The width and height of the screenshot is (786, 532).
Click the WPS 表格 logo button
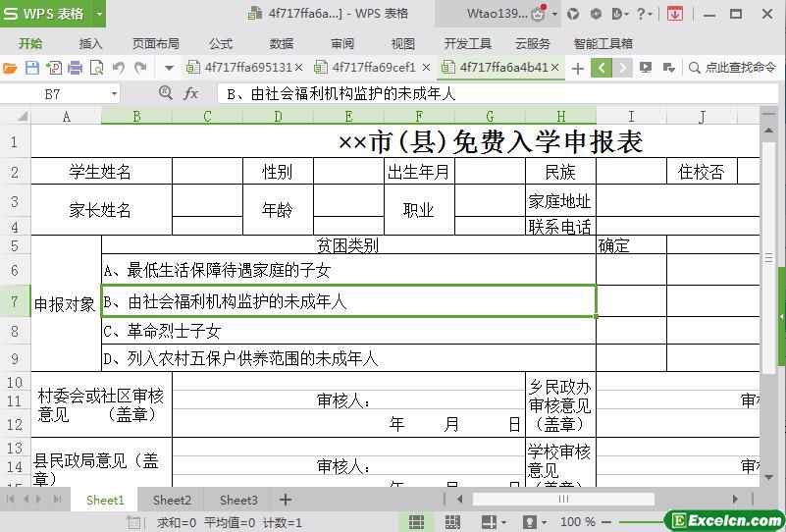pos(45,14)
